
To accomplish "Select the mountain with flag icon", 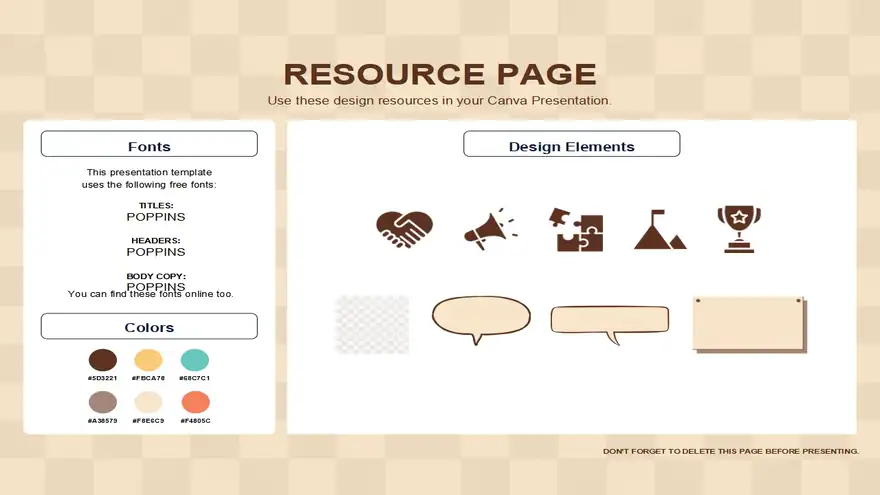I will (x=660, y=230).
